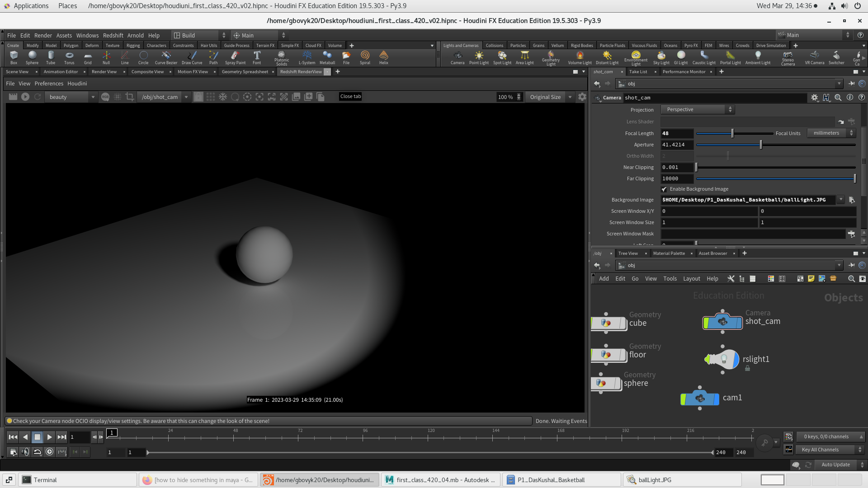Toggle audio scrubbing in playbar

tap(25, 452)
